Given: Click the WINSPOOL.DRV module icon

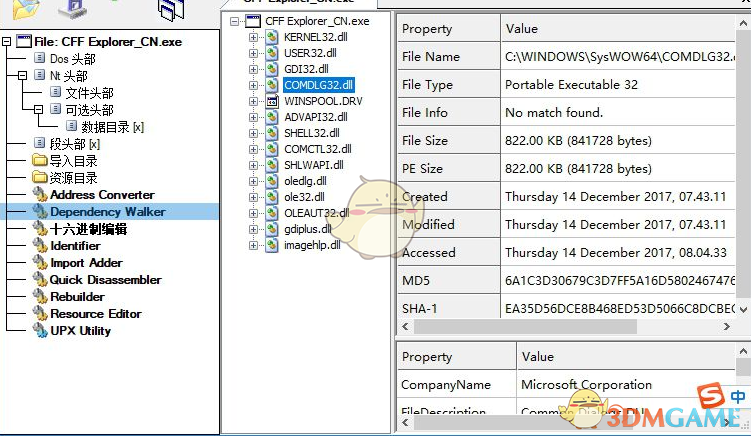Looking at the screenshot, I should click(x=272, y=101).
